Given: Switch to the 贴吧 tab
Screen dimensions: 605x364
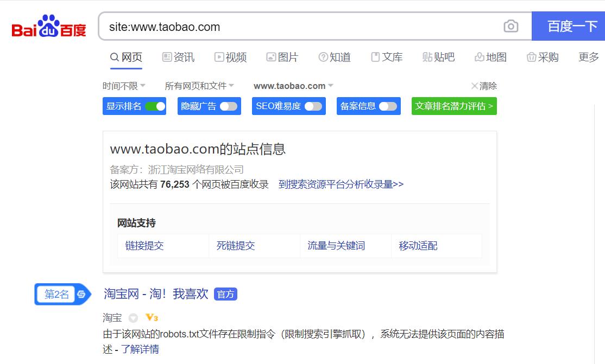Looking at the screenshot, I should click(x=439, y=58).
